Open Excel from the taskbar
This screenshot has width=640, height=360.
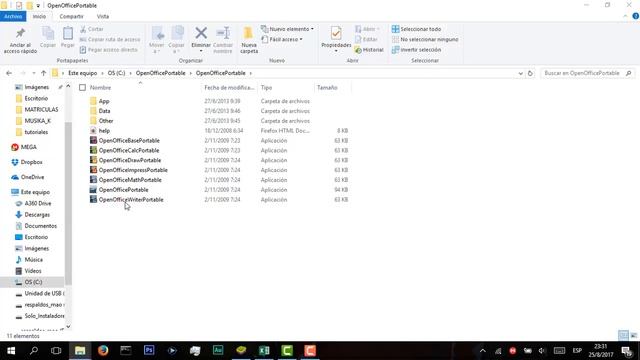tap(264, 350)
